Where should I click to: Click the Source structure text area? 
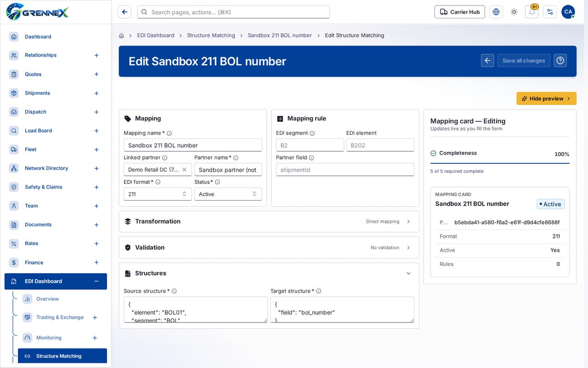(x=196, y=310)
